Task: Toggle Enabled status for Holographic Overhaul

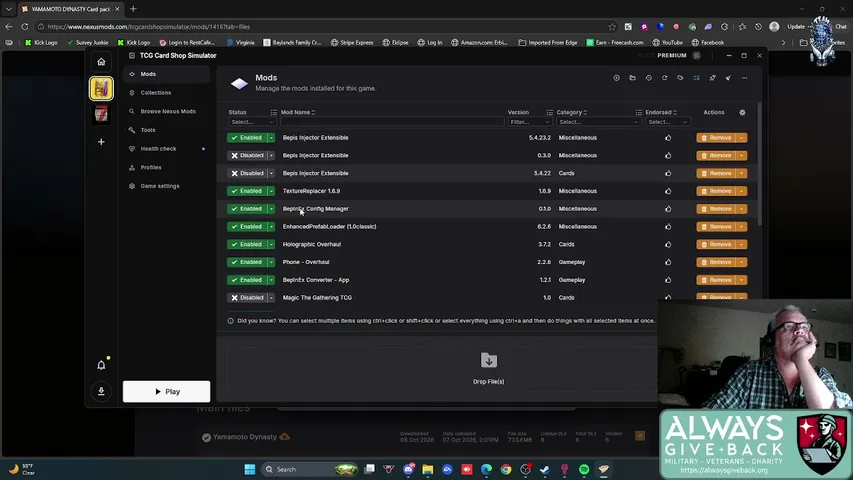Action: point(246,244)
